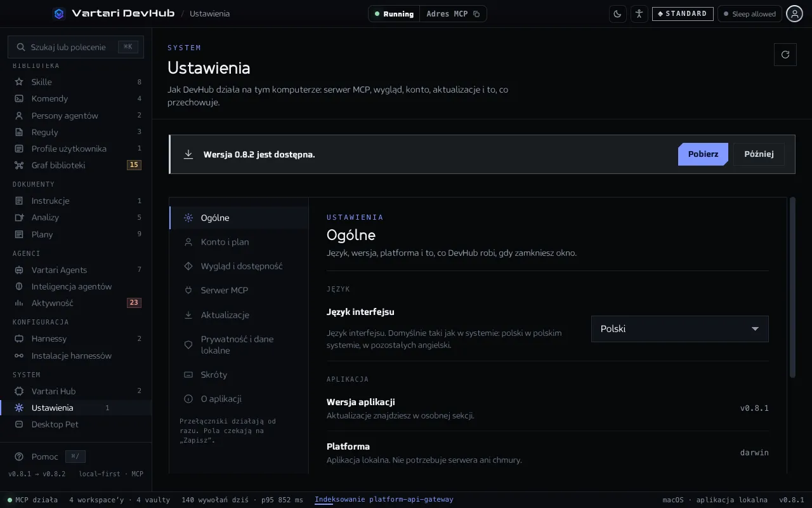Open Desktop Pet in the sidebar

click(x=76, y=424)
